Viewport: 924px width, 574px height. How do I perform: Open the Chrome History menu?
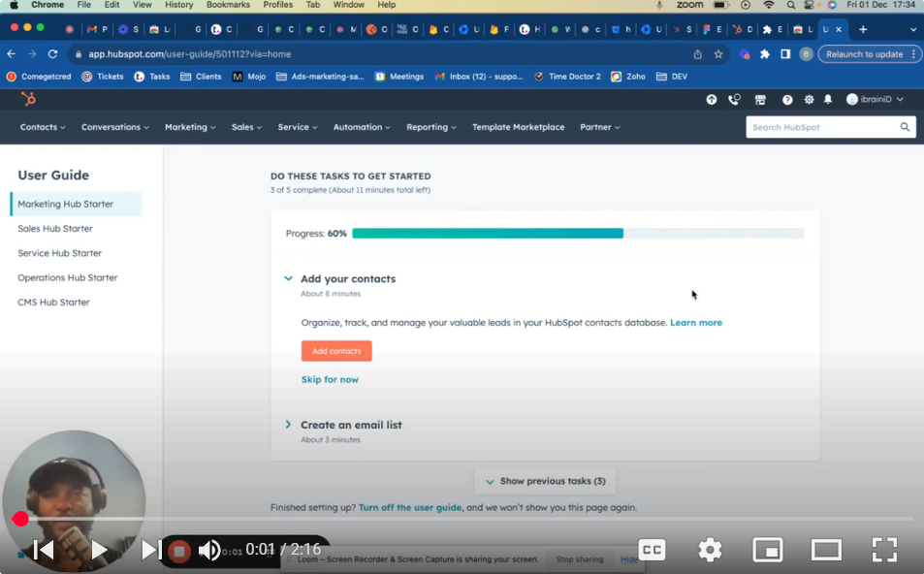(178, 5)
